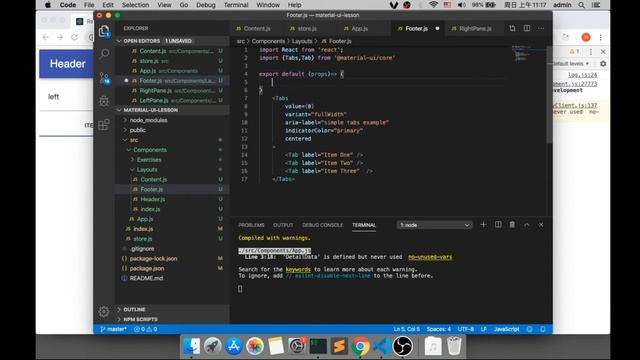This screenshot has width=640, height=360.
Task: Expand the NPM SCRIPTS section
Action: tap(172, 319)
